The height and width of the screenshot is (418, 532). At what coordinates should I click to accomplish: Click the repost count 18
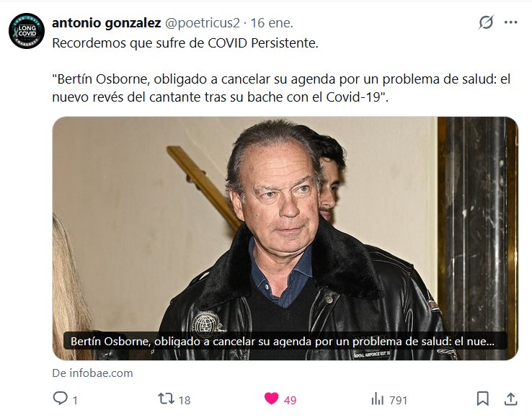tap(185, 401)
